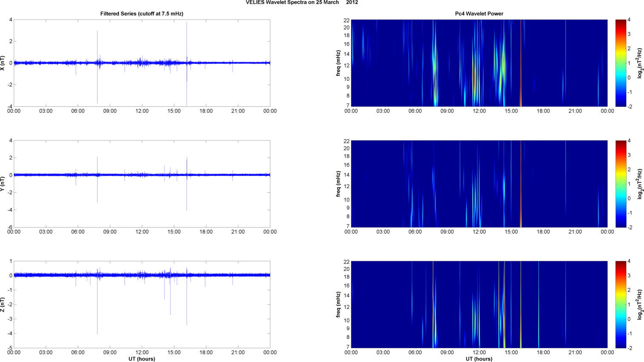Click freq (mHz) label of top spectrogram

click(x=338, y=63)
